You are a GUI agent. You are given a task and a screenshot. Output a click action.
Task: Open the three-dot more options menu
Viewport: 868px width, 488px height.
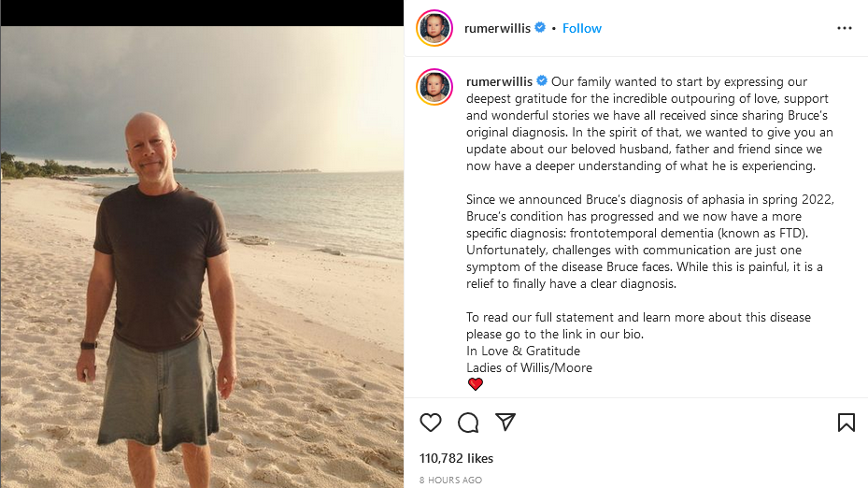coord(845,28)
